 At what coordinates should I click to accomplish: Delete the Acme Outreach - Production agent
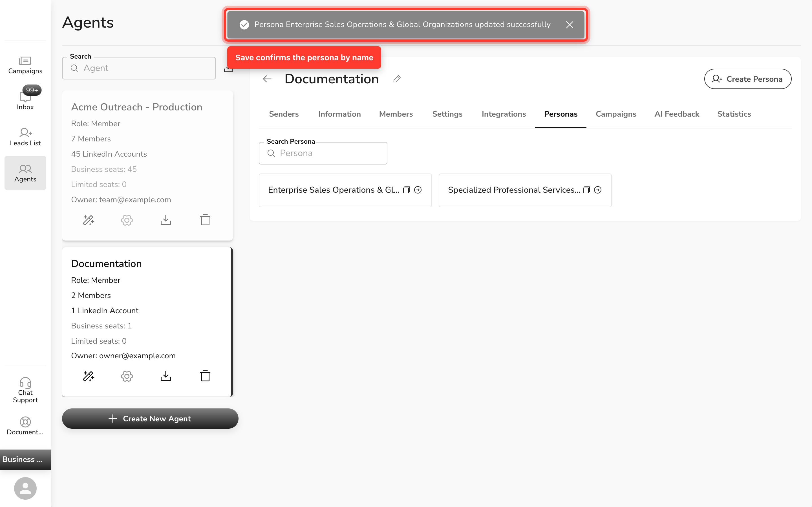click(x=205, y=220)
